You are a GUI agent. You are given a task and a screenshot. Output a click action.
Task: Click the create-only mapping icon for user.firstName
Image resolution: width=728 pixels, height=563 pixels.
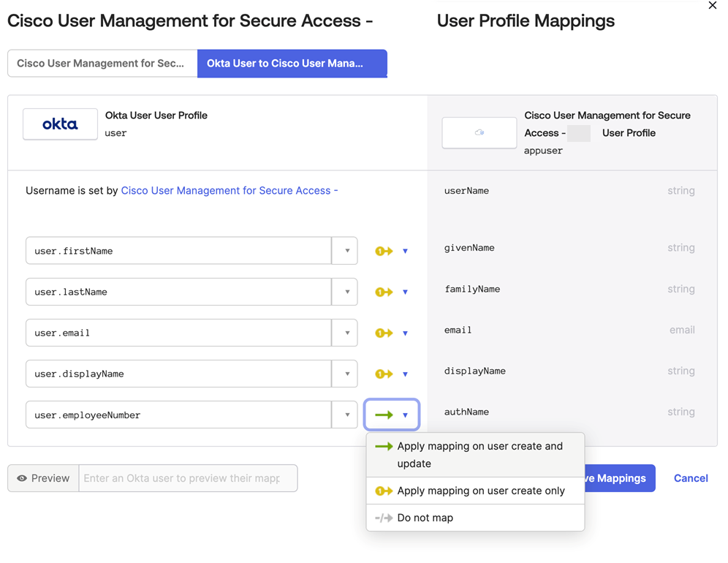click(x=384, y=251)
